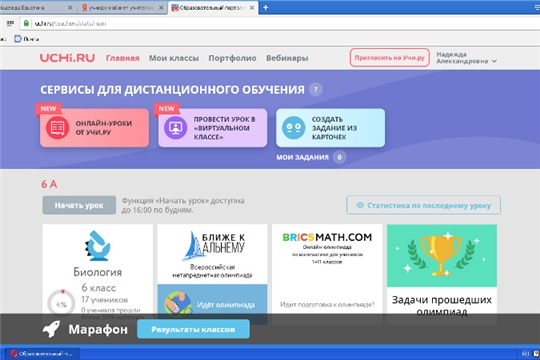Click the red book icon

tap(58, 128)
